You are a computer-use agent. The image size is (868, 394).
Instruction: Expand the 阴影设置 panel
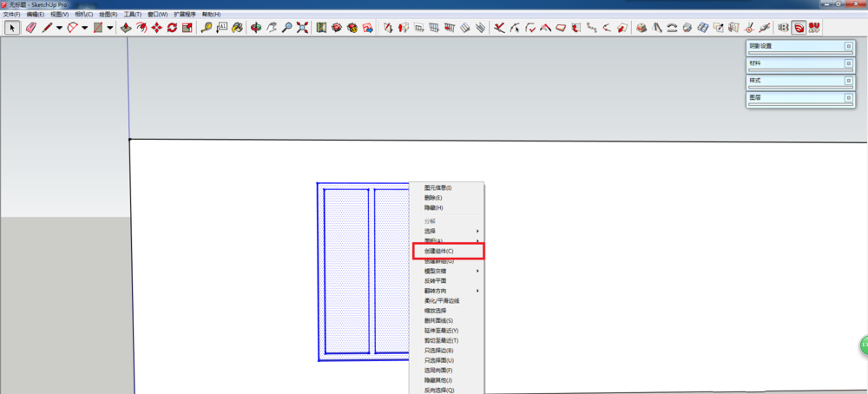click(849, 47)
